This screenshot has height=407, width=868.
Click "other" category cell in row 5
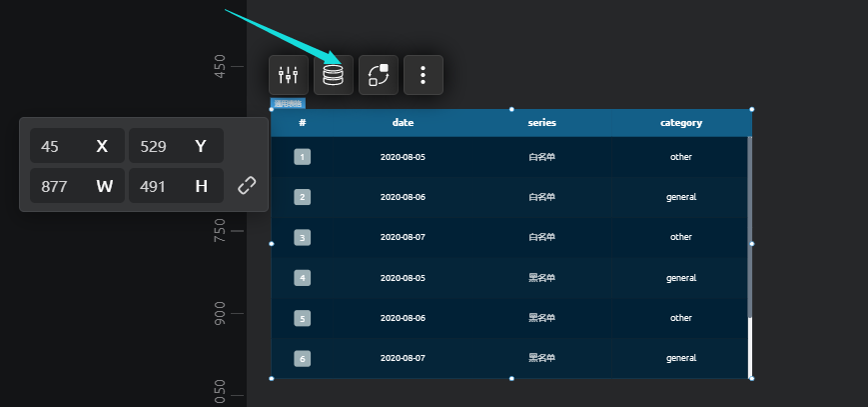[681, 318]
